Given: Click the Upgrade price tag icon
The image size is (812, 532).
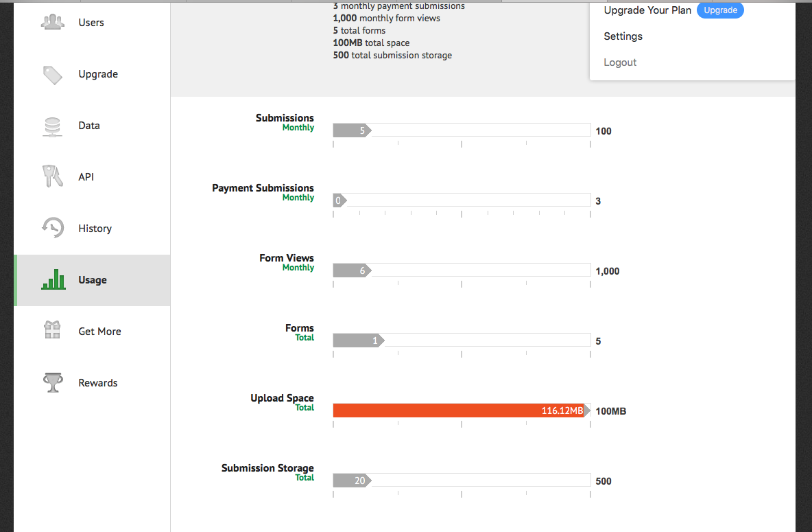Looking at the screenshot, I should click(x=53, y=74).
